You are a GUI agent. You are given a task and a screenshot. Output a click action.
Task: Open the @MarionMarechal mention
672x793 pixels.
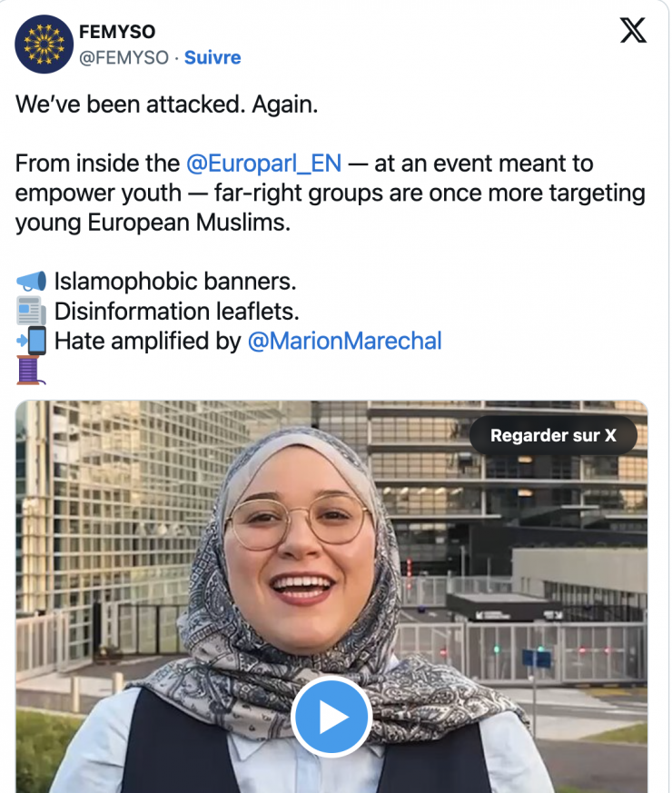[x=344, y=341]
